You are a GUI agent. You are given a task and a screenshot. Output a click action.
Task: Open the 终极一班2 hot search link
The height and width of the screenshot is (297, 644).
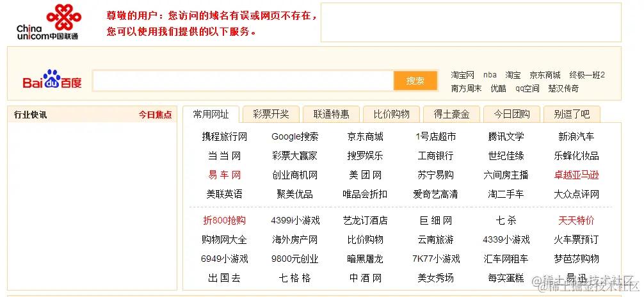click(587, 75)
